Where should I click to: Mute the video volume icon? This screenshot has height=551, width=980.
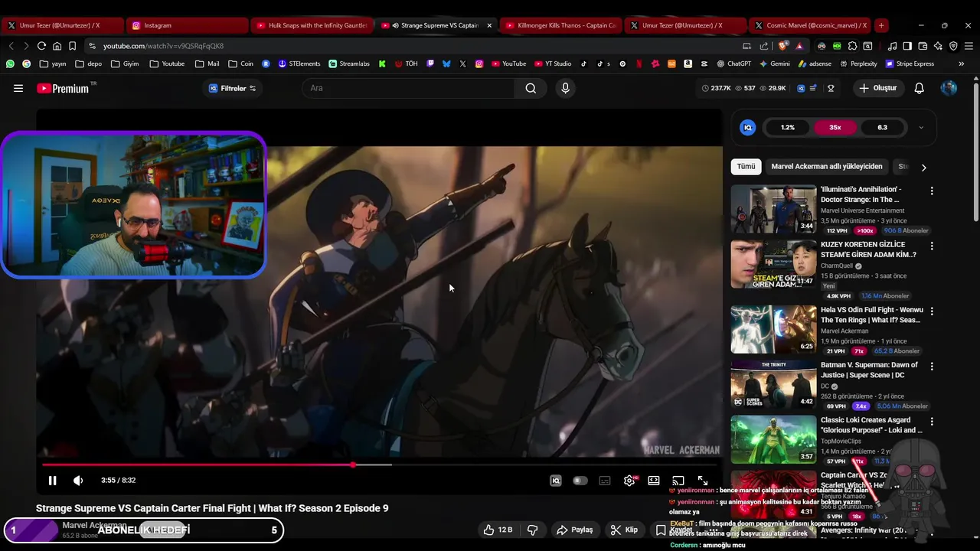[x=77, y=481]
